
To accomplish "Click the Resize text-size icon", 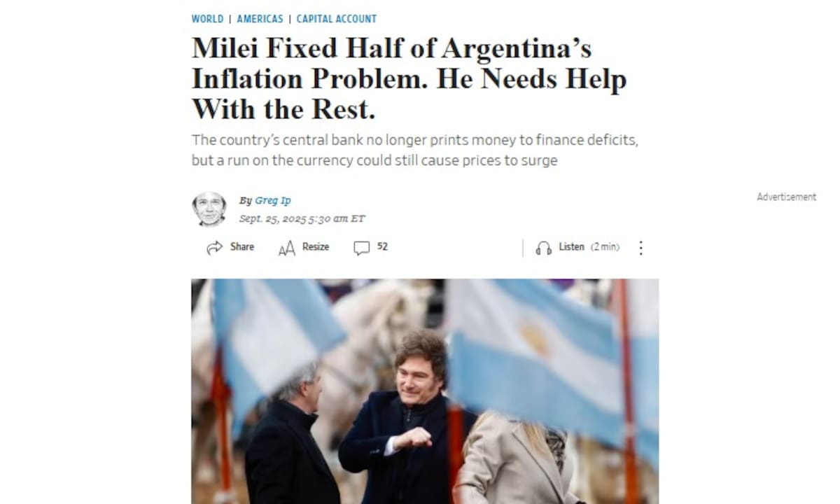I will pos(286,248).
